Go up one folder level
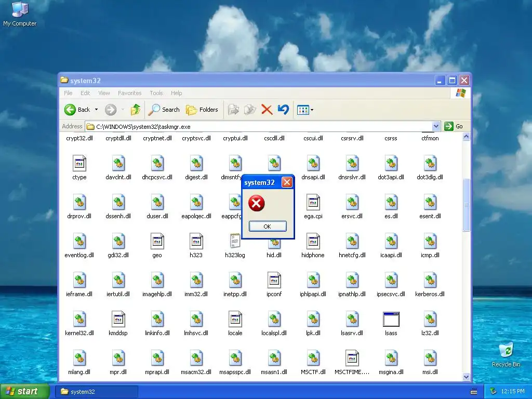The image size is (532, 399). (x=136, y=110)
